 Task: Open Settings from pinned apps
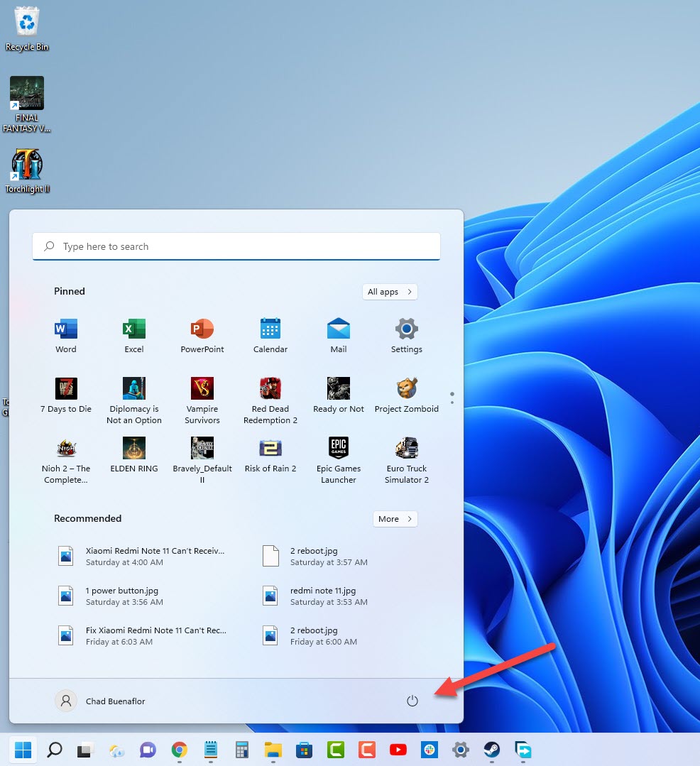[406, 336]
